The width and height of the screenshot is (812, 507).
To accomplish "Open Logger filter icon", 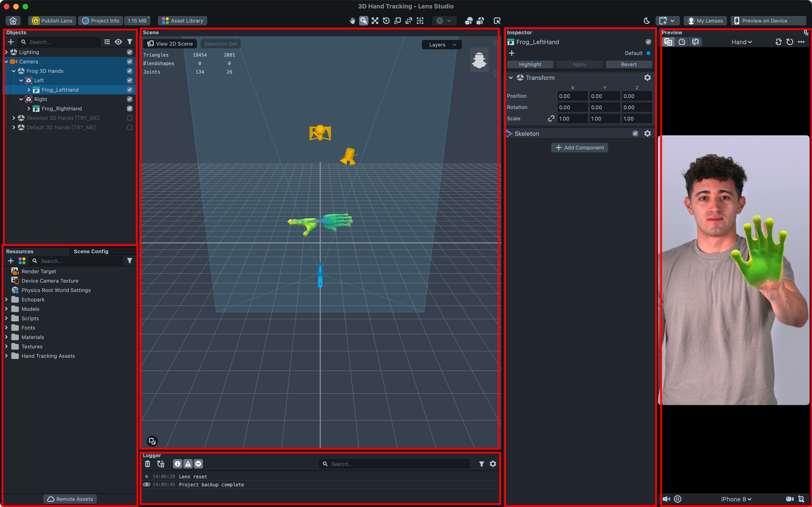I will 481,464.
